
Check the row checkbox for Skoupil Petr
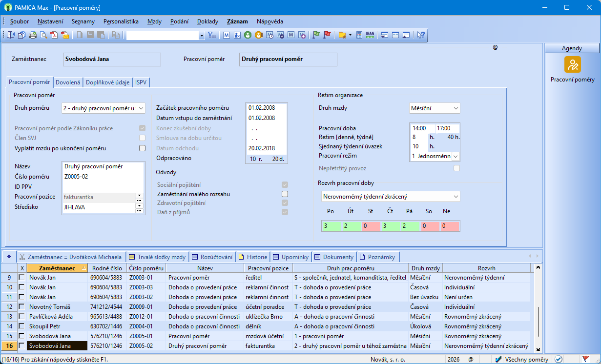21,326
